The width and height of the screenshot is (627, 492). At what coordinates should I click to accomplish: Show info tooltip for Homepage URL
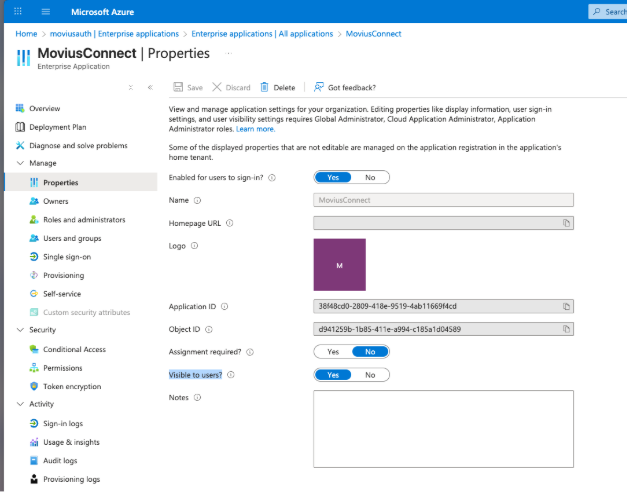230,223
